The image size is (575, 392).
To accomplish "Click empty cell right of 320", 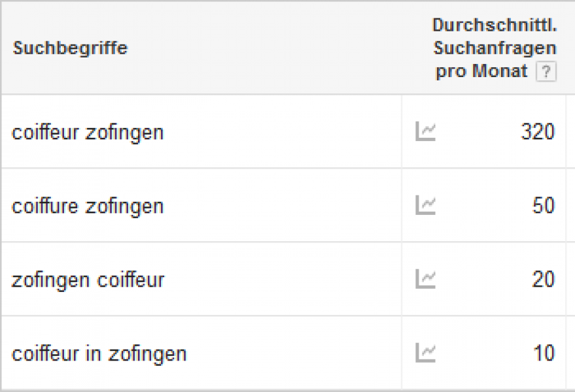I will [570, 133].
